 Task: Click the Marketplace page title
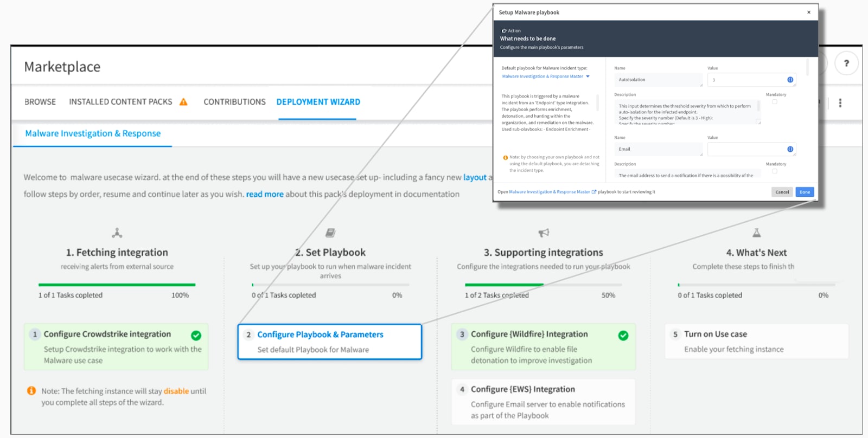[62, 67]
